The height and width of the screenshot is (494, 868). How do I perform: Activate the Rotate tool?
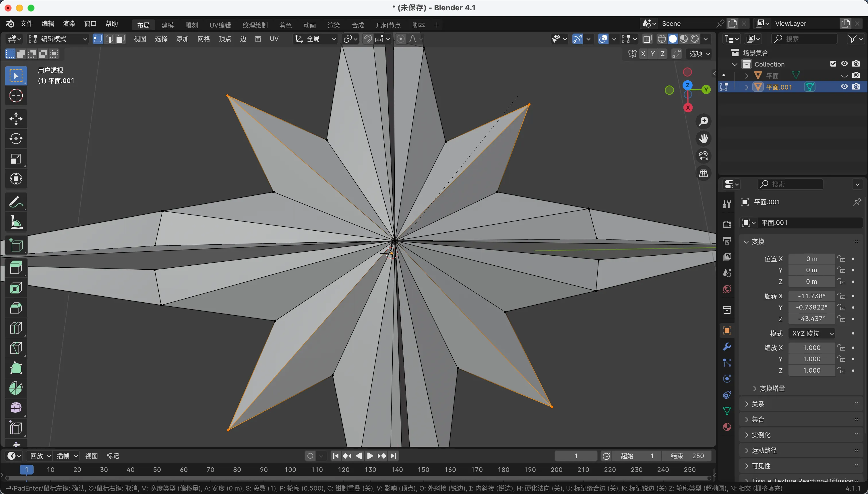16,139
